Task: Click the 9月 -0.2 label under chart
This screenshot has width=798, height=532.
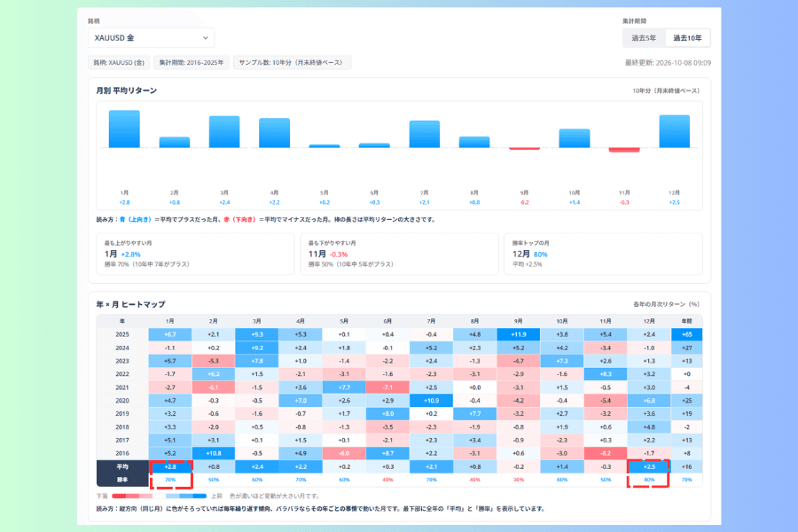Action: tap(524, 203)
